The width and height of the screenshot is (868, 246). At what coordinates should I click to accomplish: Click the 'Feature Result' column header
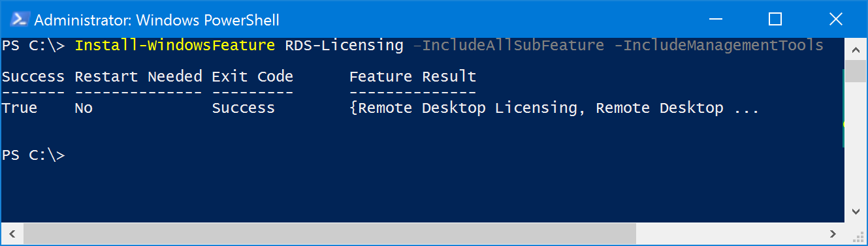tap(413, 77)
